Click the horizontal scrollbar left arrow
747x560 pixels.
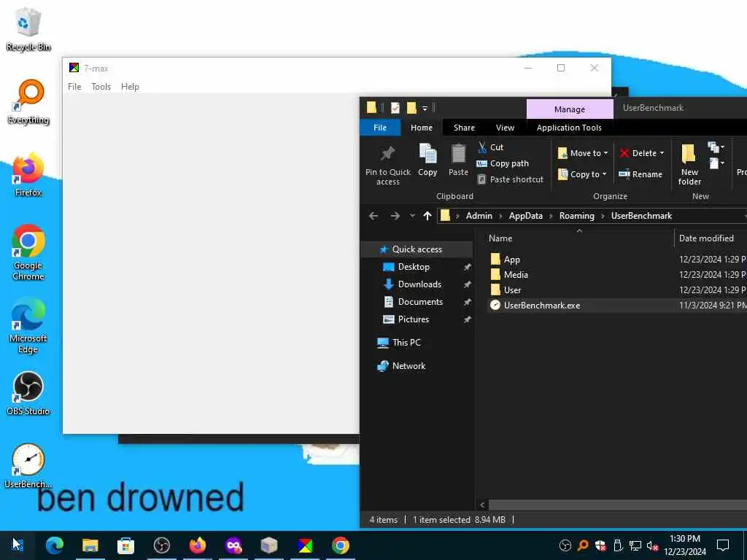point(482,505)
